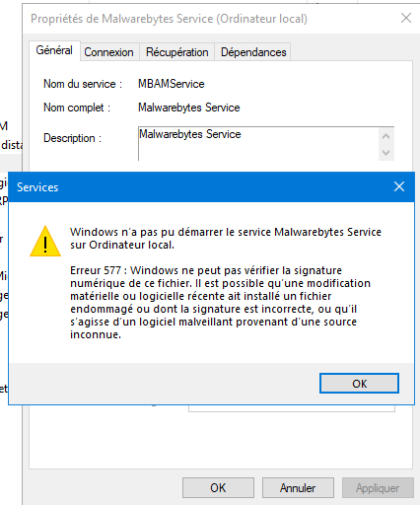Open the Récupération tab
The width and height of the screenshot is (420, 505).
[x=177, y=52]
